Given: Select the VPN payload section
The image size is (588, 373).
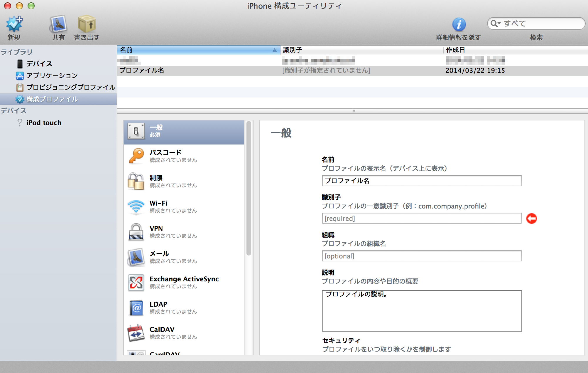Looking at the screenshot, I should pos(184,232).
